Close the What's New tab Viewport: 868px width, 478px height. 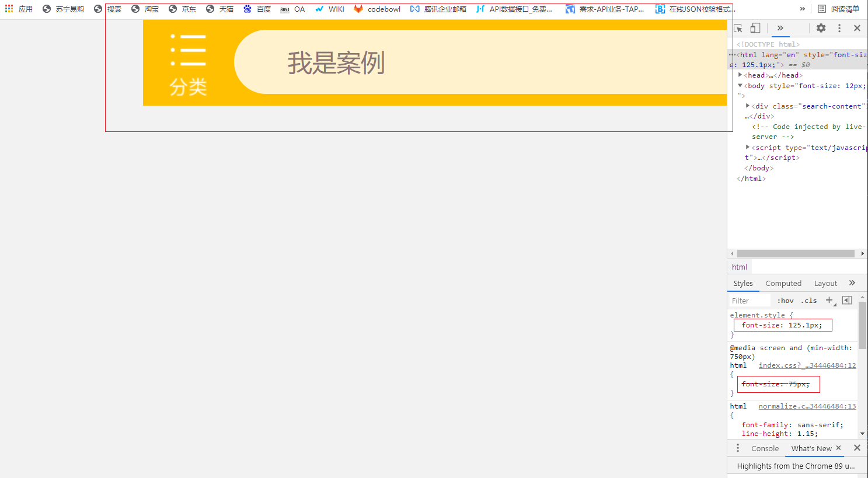point(838,448)
